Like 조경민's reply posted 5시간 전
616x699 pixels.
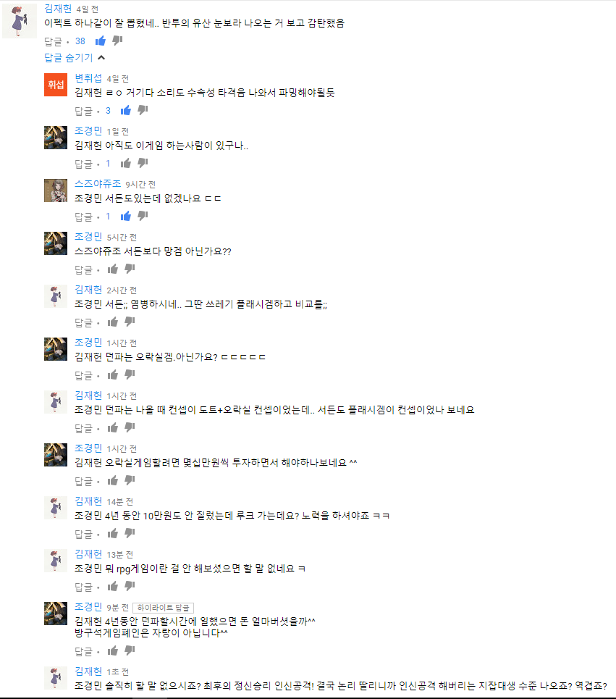tap(113, 269)
